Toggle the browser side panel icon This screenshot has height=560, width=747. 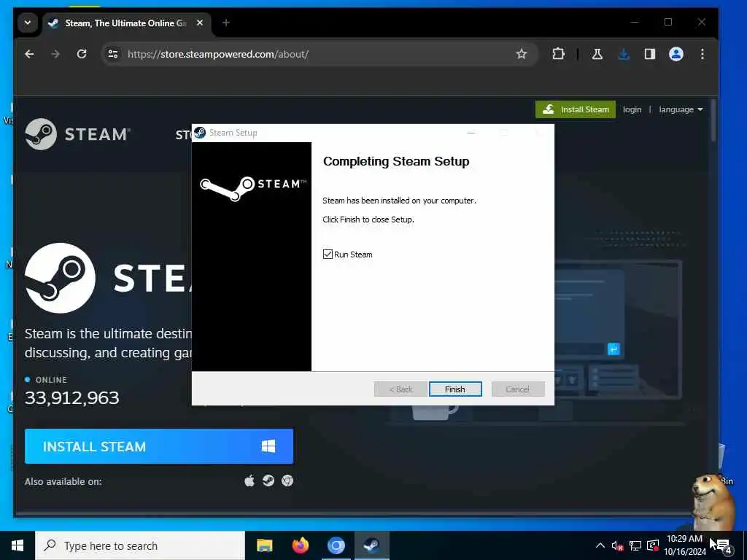click(x=650, y=54)
